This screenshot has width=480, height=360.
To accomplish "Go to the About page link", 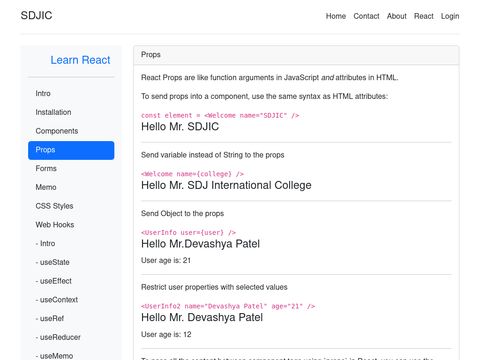I will tap(397, 16).
